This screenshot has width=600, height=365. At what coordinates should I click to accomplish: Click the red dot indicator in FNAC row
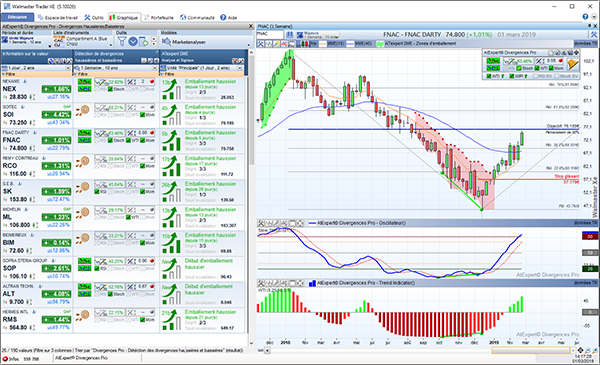[x=152, y=133]
